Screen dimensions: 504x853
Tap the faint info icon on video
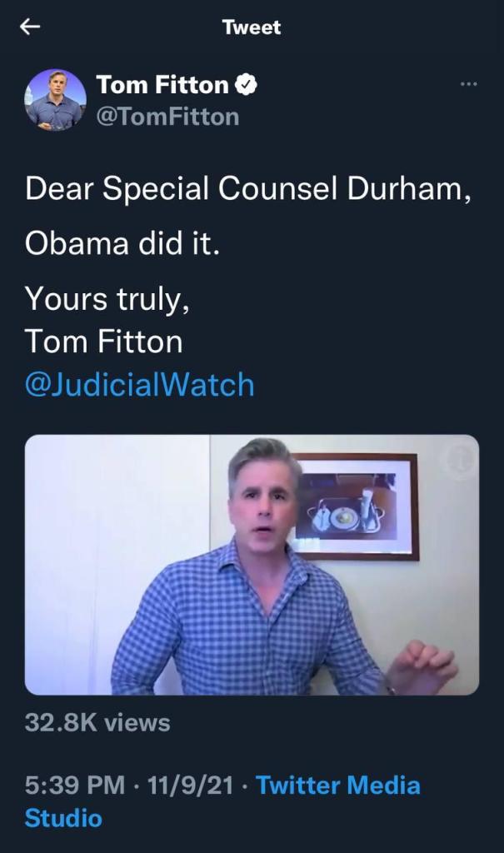click(x=459, y=460)
